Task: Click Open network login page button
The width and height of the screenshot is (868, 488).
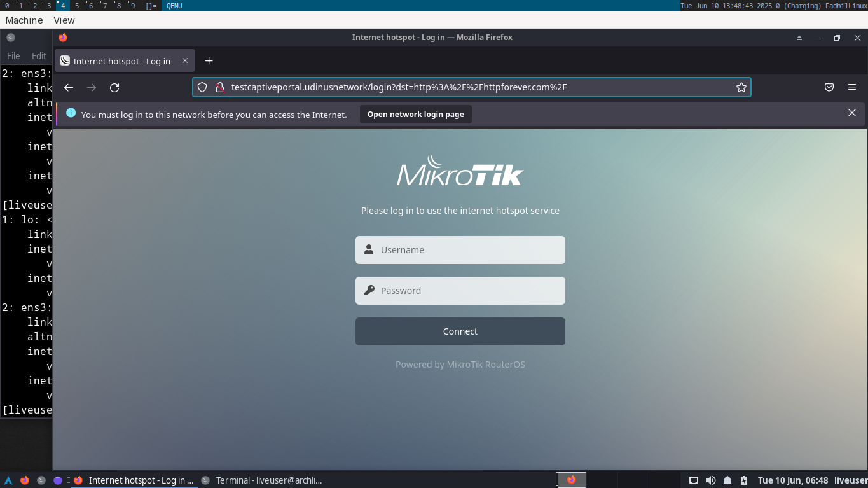Action: coord(415,115)
